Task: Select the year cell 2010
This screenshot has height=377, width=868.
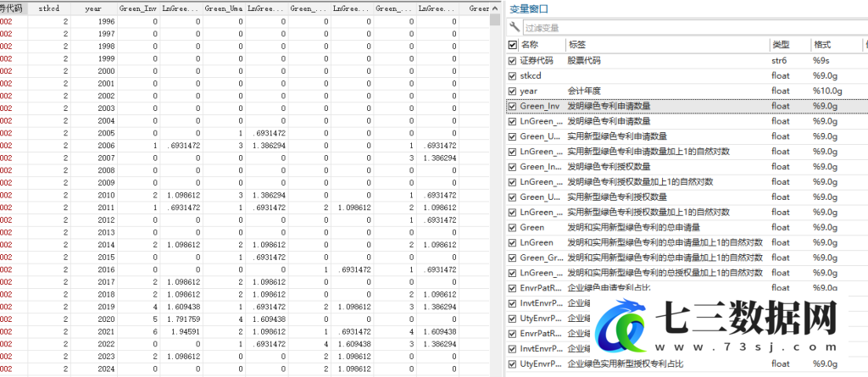Action: click(93, 196)
